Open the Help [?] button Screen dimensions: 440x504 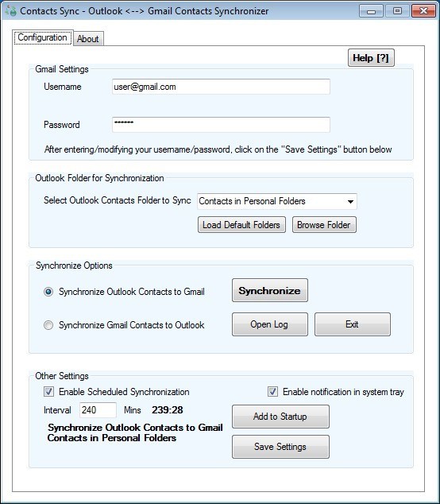tap(371, 58)
